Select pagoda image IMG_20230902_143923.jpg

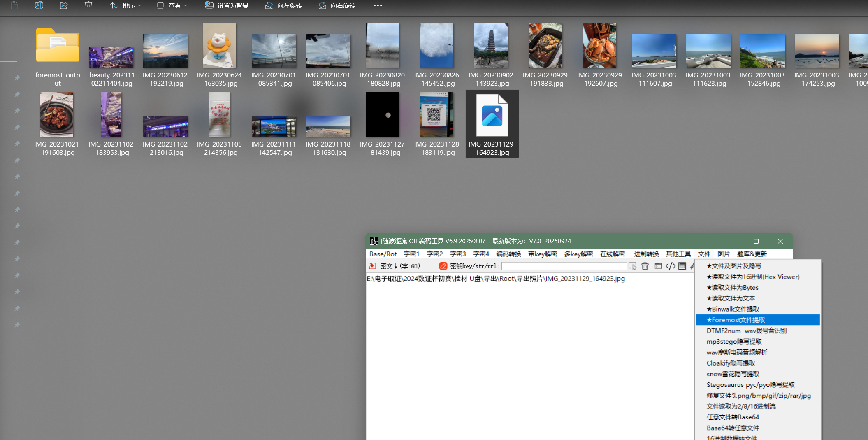(491, 45)
